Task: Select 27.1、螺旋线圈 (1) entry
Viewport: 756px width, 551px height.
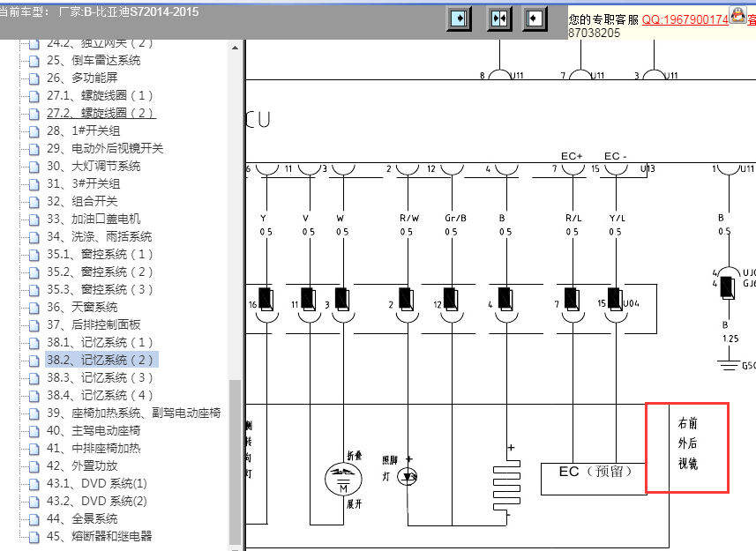Action: 100,95
